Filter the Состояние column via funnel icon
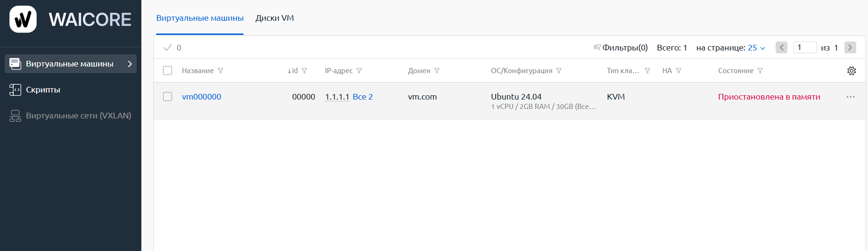This screenshot has width=868, height=251. [760, 71]
